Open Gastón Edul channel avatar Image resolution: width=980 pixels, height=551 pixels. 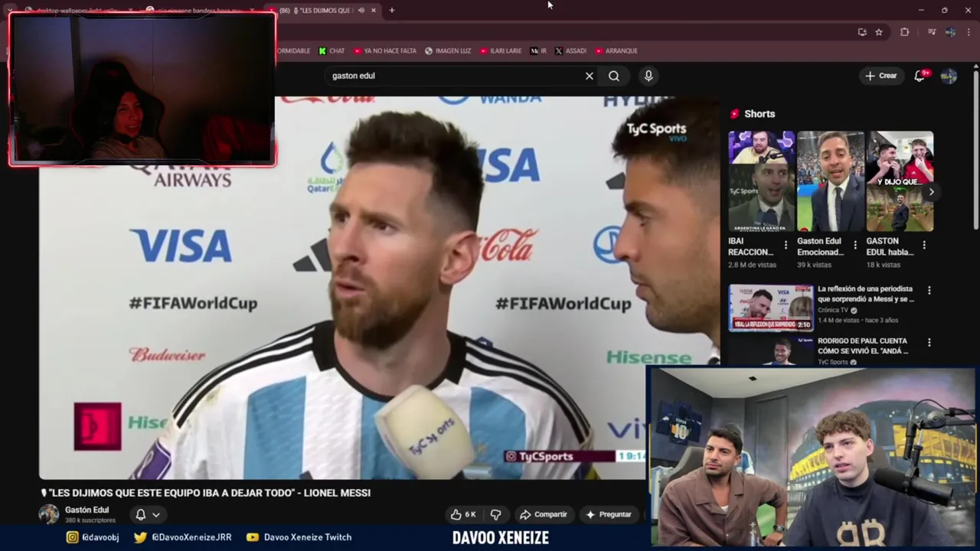coord(49,514)
